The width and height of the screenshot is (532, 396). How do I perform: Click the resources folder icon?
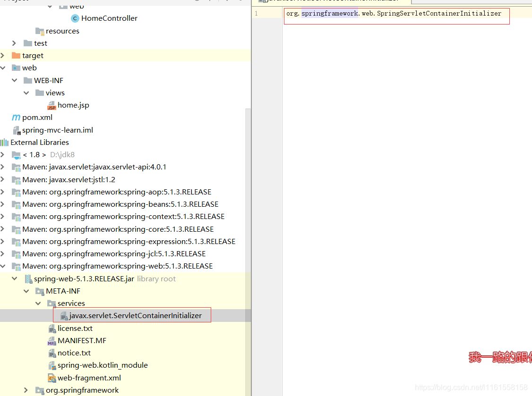pos(40,31)
